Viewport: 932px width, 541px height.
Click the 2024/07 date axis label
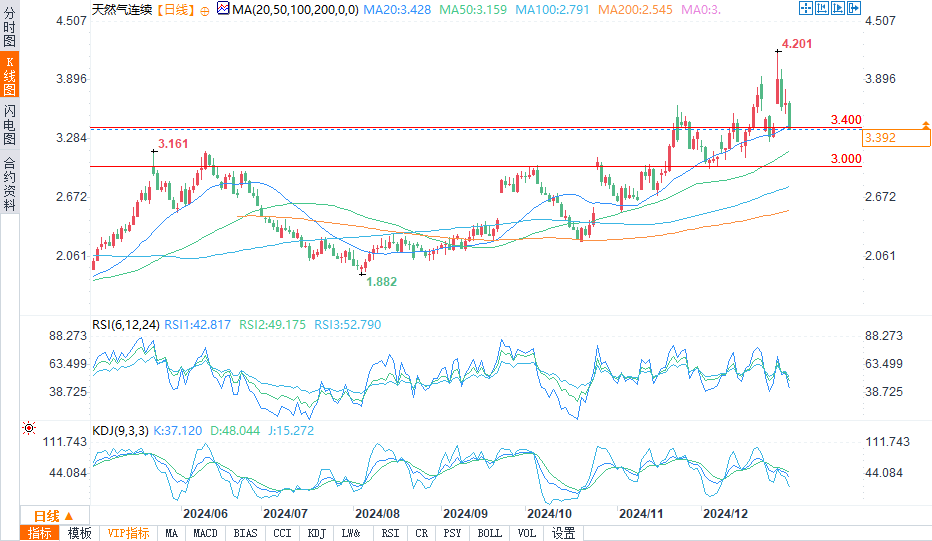click(285, 514)
